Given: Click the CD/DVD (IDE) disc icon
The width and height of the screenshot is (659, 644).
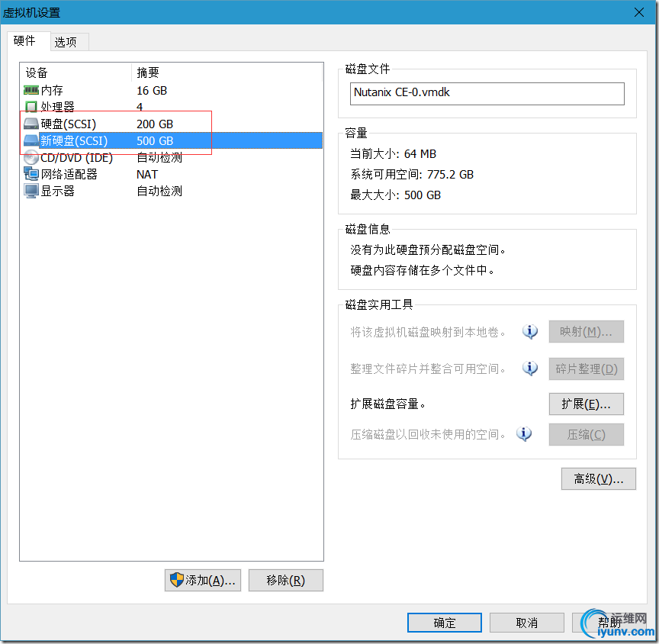Looking at the screenshot, I should [31, 157].
